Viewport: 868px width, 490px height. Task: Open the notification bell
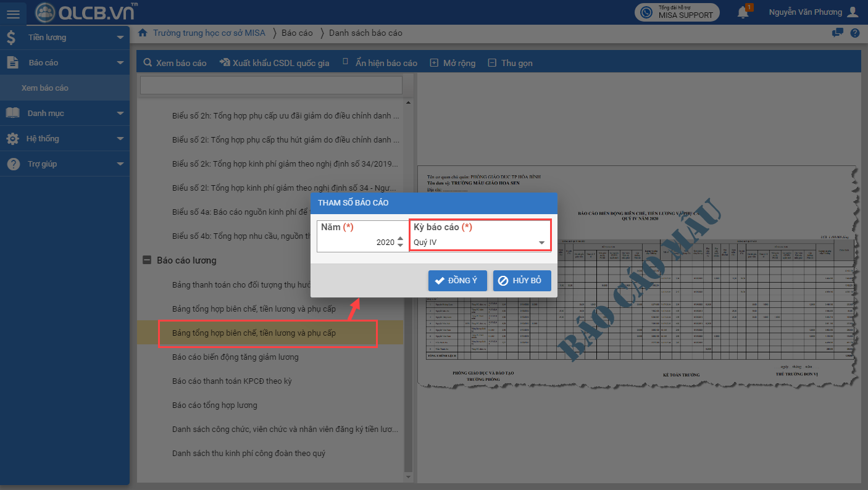click(x=743, y=12)
